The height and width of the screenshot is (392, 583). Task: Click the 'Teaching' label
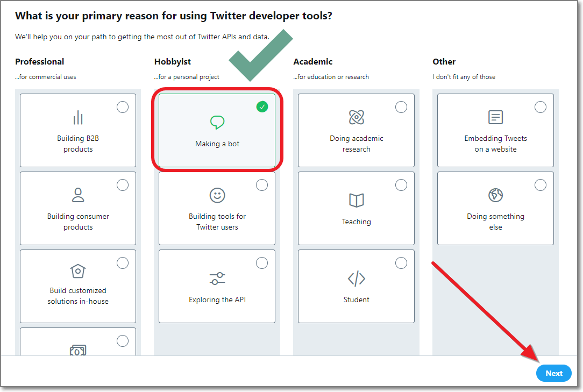tap(357, 222)
